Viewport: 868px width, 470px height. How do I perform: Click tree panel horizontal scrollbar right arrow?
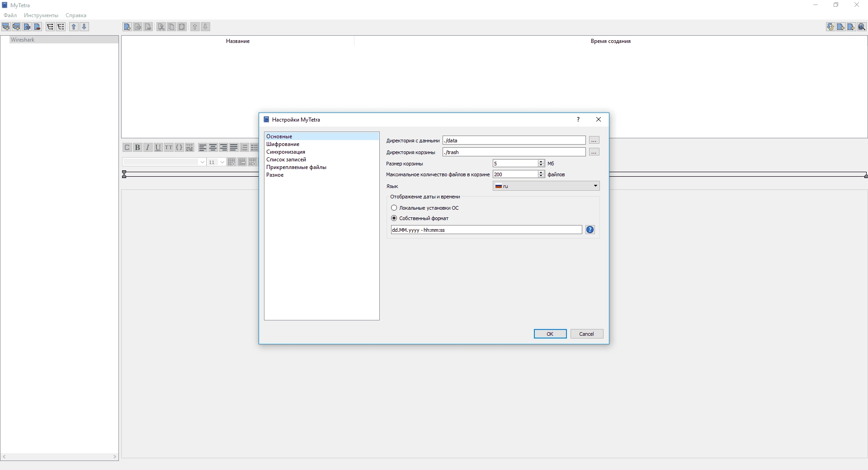[115, 457]
